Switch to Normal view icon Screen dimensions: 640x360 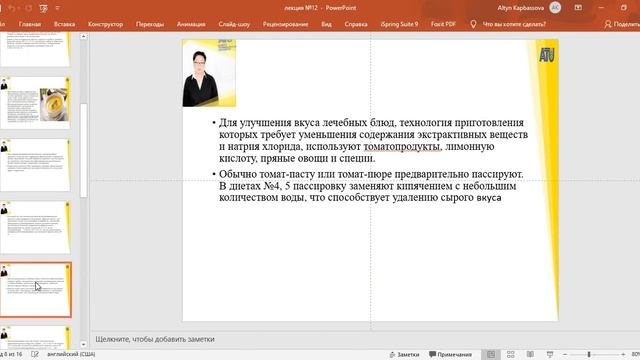(x=491, y=354)
